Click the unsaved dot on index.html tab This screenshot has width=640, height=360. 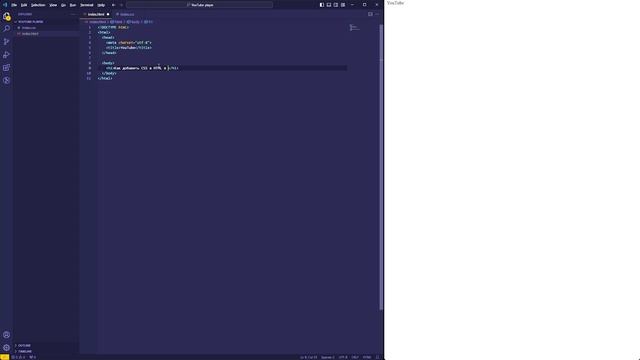108,14
